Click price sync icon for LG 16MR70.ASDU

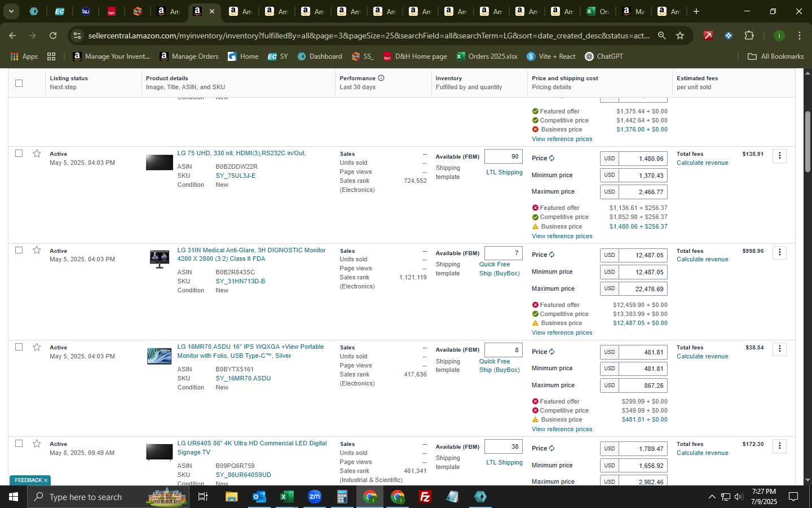click(552, 352)
